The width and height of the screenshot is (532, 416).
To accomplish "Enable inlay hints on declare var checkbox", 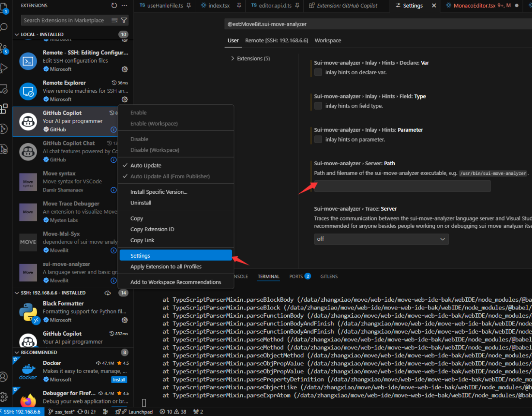I will (318, 72).
